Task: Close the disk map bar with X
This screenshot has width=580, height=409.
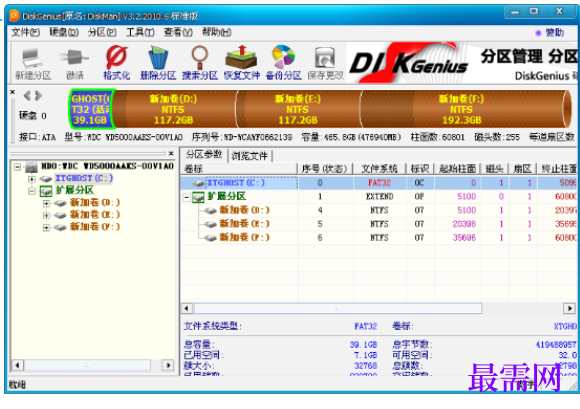Action: coord(13,92)
